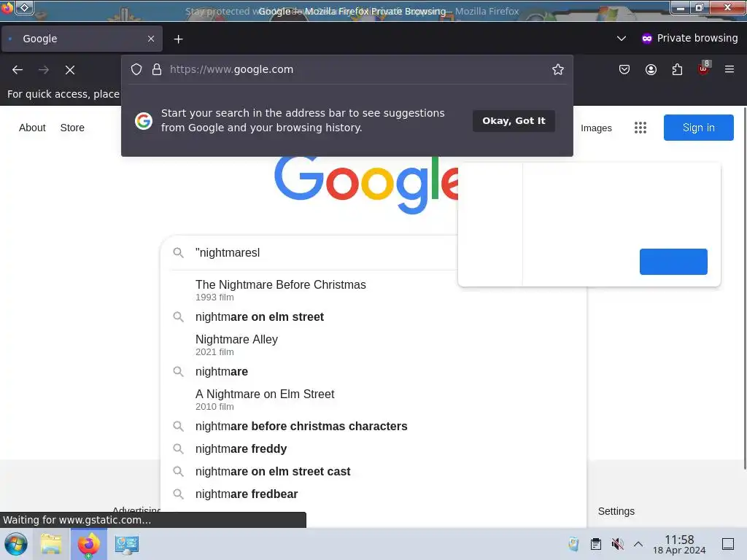Open Settings in the Google footer
Viewport: 747px width, 560px height.
616,511
